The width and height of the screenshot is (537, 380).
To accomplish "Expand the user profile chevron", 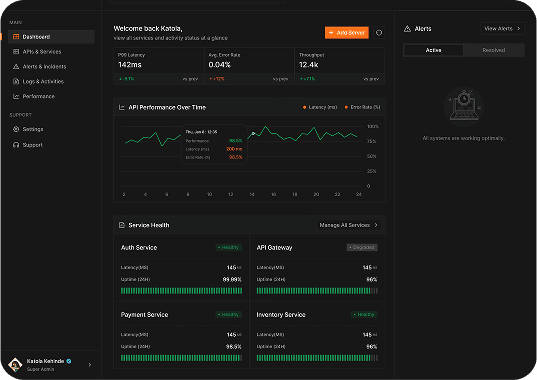I will point(90,365).
